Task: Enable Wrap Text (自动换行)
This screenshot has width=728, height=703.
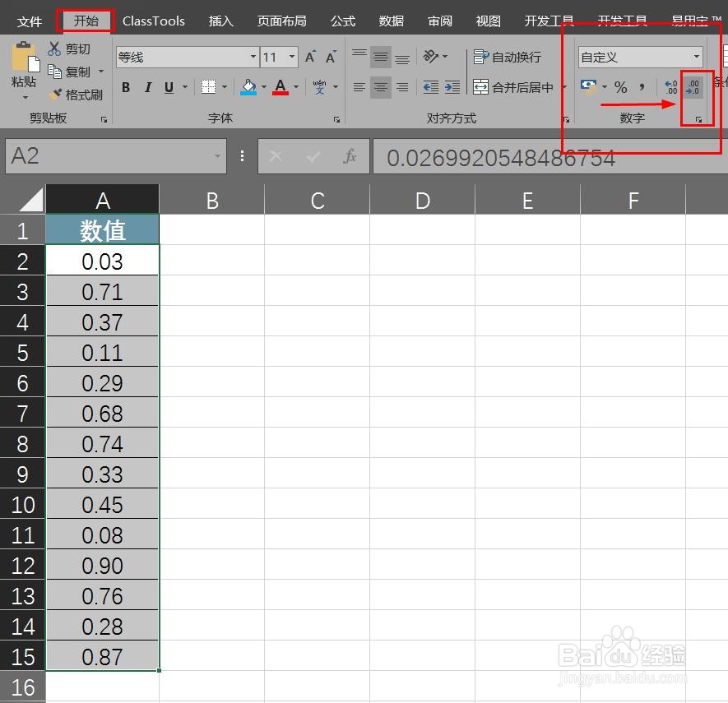Action: coord(508,57)
